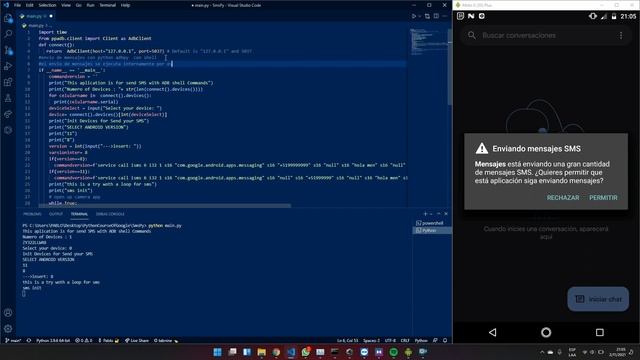
Task: Expand the terminal launch profile dropdown
Action: point(431,214)
